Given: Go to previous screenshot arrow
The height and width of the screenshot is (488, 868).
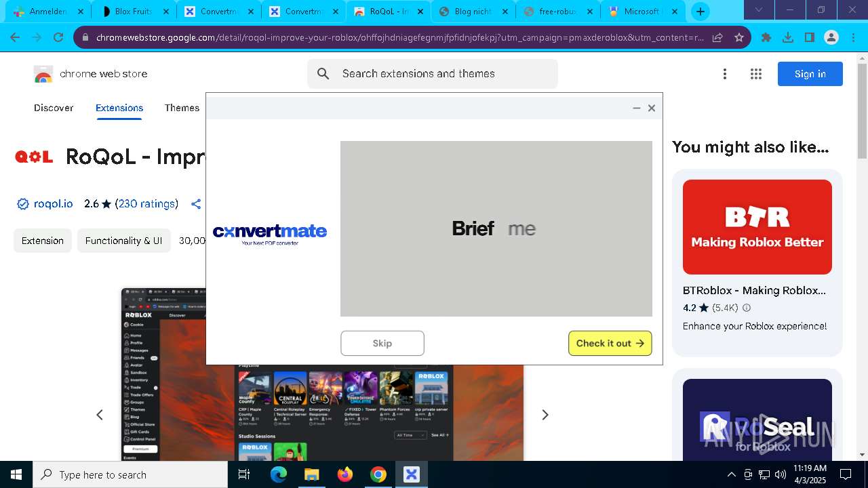Looking at the screenshot, I should (x=100, y=415).
